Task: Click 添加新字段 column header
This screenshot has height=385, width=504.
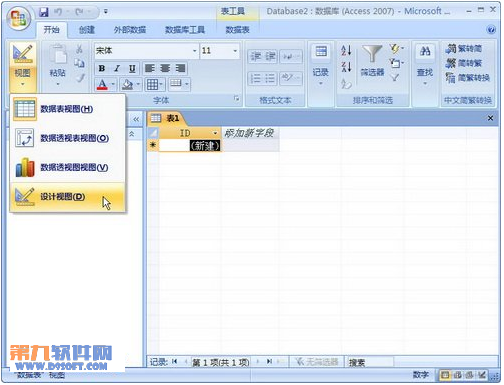Action: click(x=250, y=133)
